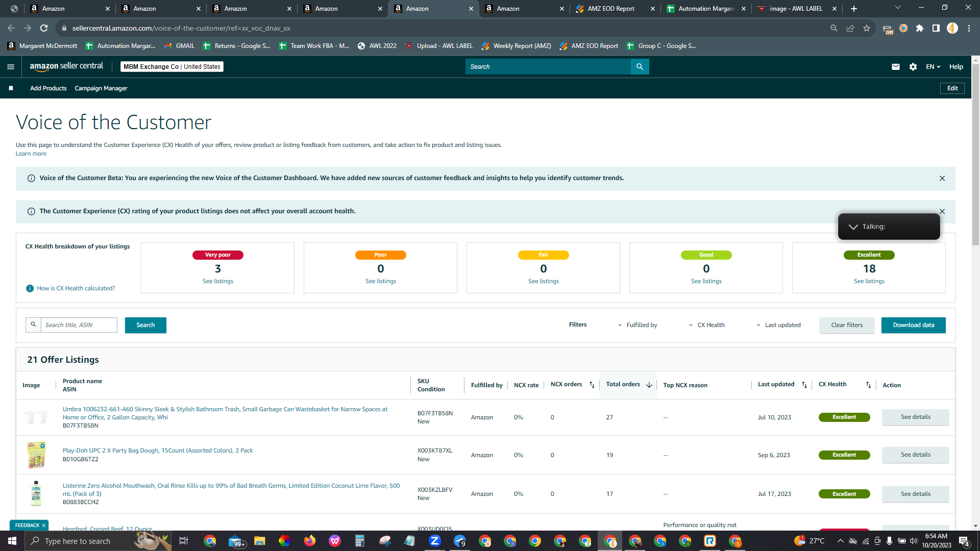
Task: Open MBM Exchange Co marketplace switcher
Action: tap(172, 67)
